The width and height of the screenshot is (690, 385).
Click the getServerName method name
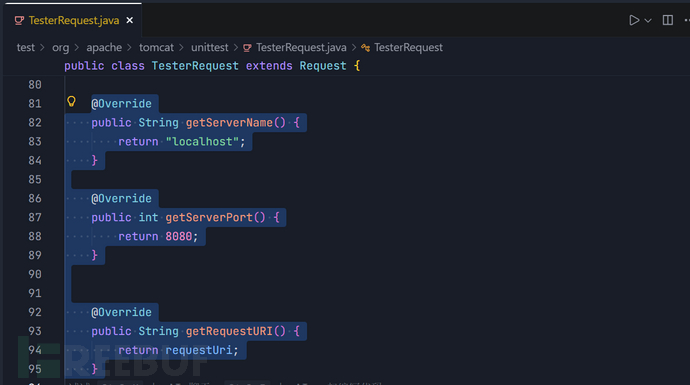(x=229, y=122)
